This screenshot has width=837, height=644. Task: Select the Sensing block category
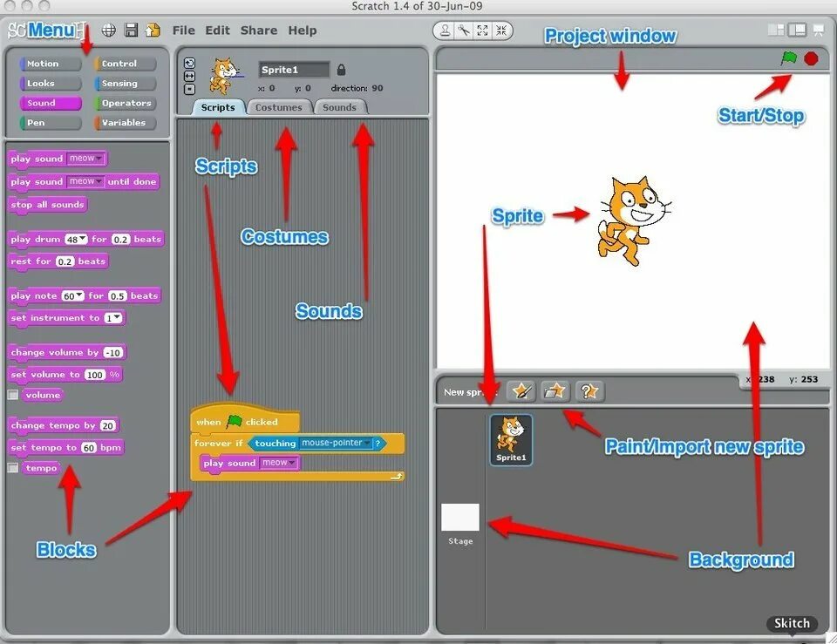[x=125, y=84]
